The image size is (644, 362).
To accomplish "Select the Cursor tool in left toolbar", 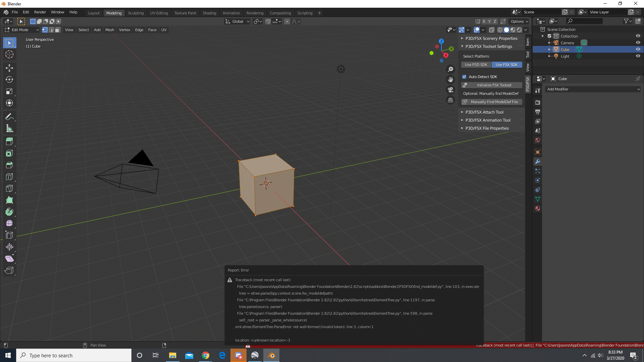I will [x=9, y=55].
